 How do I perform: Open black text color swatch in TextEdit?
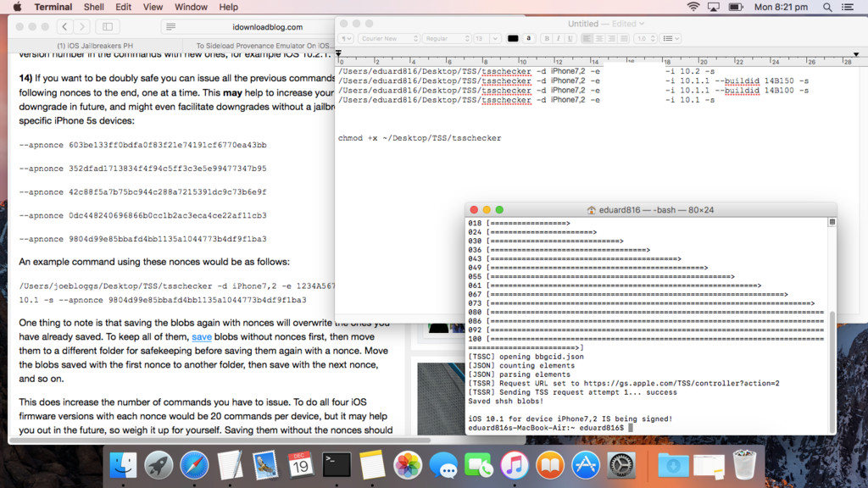pyautogui.click(x=513, y=38)
